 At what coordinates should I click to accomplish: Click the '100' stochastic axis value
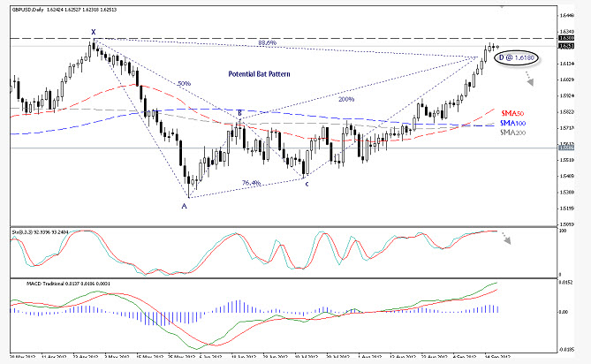563,231
